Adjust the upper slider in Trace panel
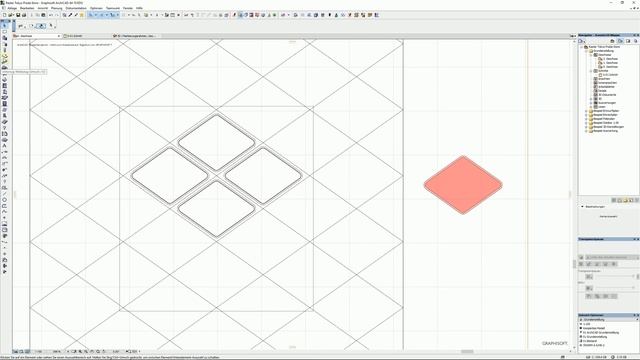Viewport: 640px width, 360px height. [614, 276]
